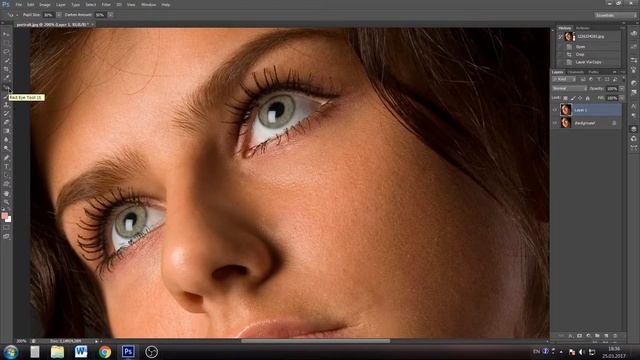
Task: Select the Horizontal Type tool
Action: coord(6,167)
